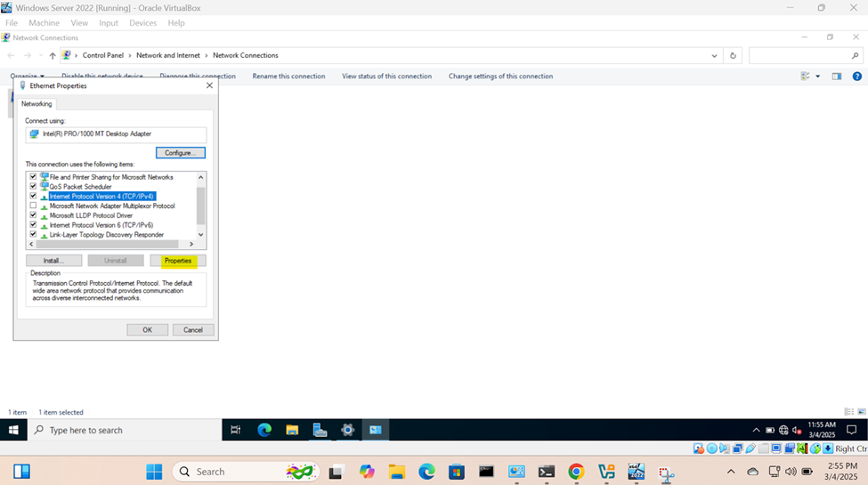
Task: Cancel the Ethernet Properties dialog
Action: pyautogui.click(x=193, y=330)
